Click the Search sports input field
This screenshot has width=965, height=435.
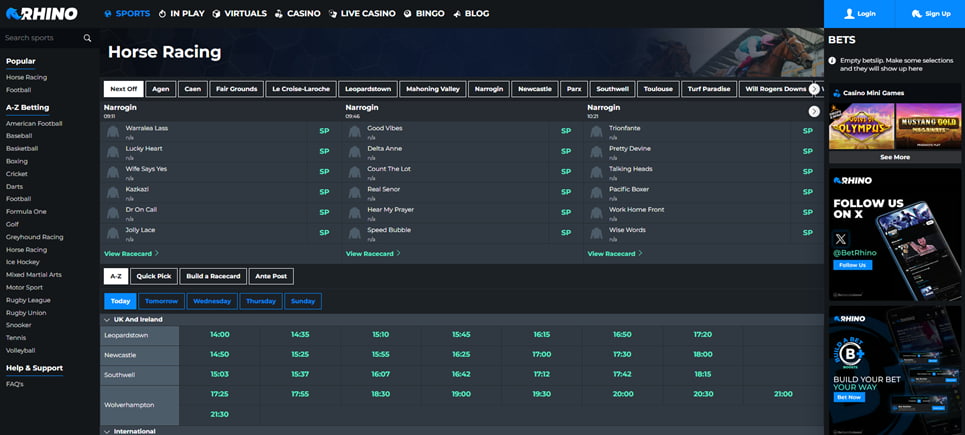(x=42, y=38)
